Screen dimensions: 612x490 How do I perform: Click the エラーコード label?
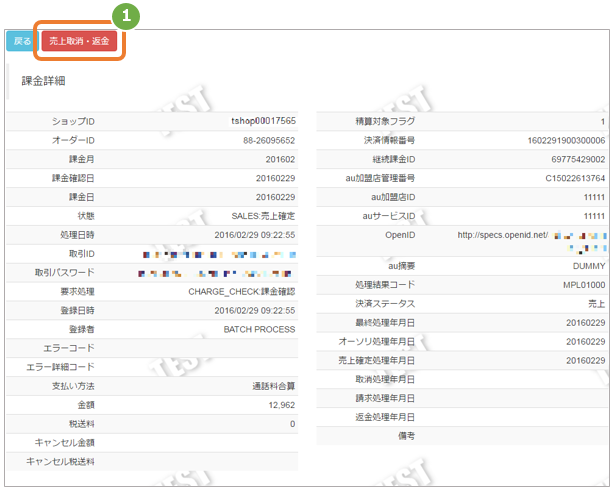tap(69, 348)
